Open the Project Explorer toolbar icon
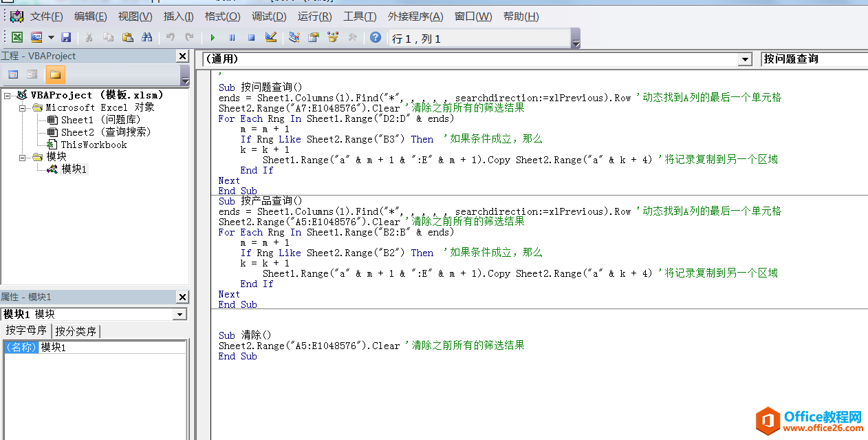The height and width of the screenshot is (440, 868). tap(294, 37)
